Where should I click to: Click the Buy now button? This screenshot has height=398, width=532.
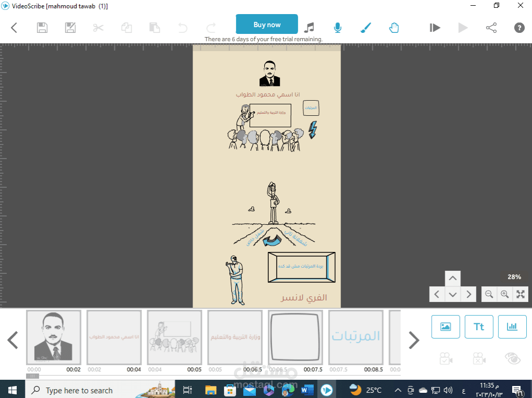coord(267,24)
